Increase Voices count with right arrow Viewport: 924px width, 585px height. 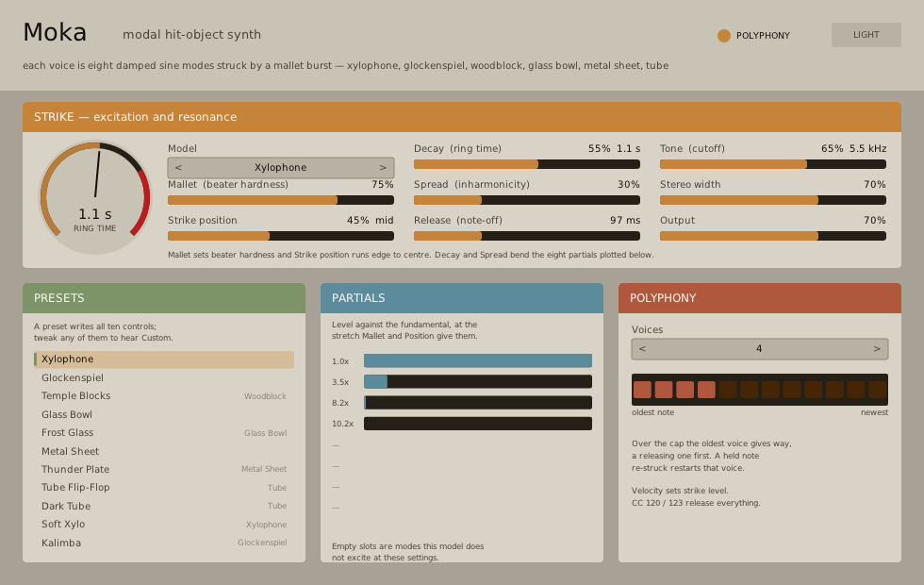coord(877,348)
